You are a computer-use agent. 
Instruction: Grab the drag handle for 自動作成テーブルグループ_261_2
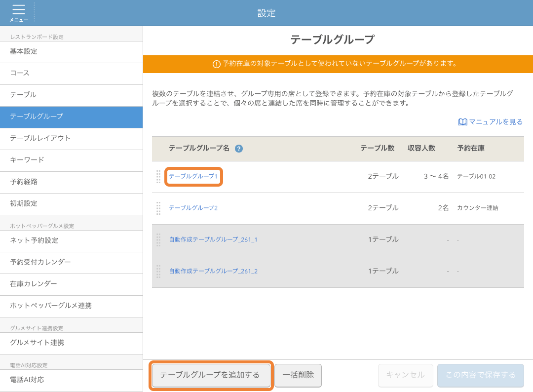[158, 271]
